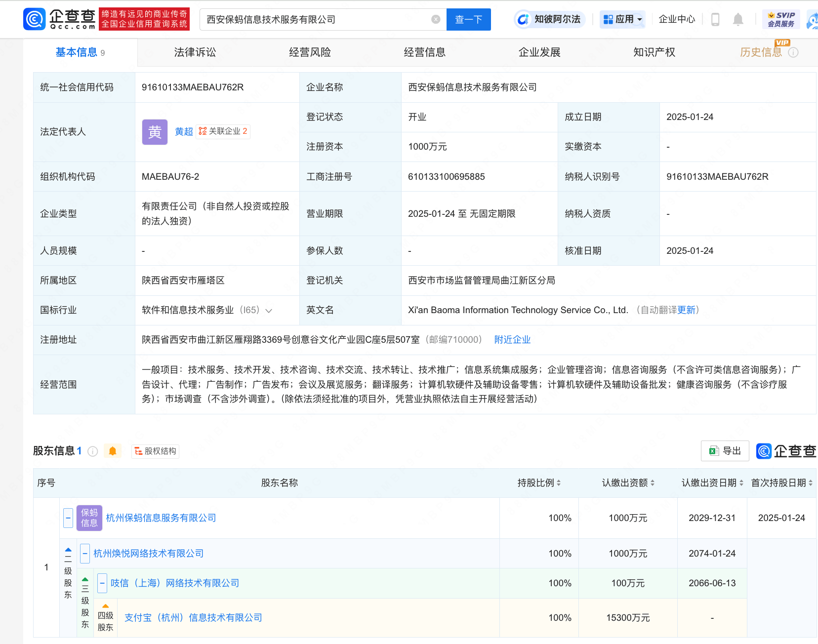The height and width of the screenshot is (644, 818).
Task: Open the 知彼阿尔法 assistant
Action: coord(549,19)
